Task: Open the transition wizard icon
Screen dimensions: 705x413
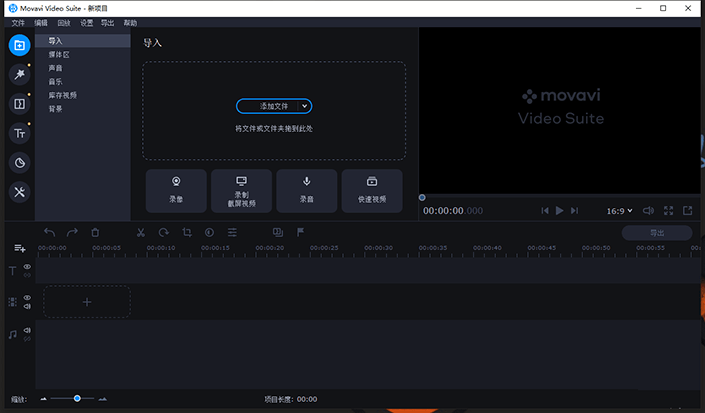Action: click(x=278, y=232)
